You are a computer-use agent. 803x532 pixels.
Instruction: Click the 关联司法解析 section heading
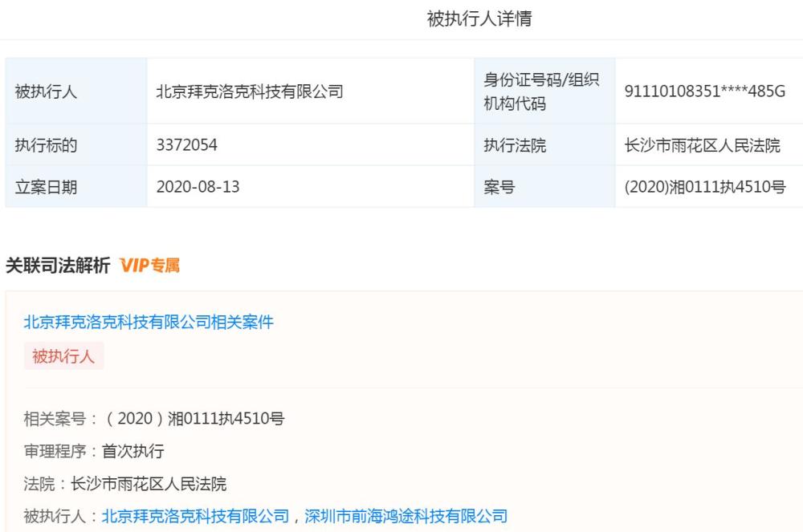[x=57, y=266]
